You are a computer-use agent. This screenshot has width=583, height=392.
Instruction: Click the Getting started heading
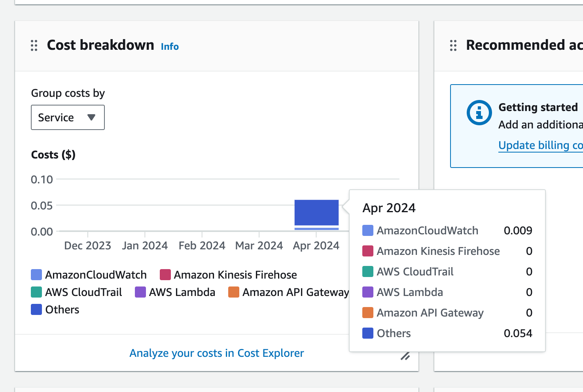pos(538,107)
